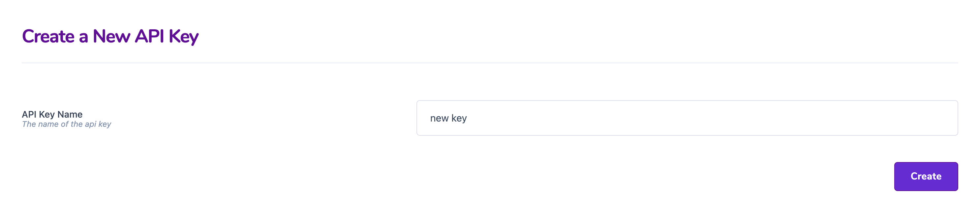Click the word "Create" in the page title

tap(48, 37)
